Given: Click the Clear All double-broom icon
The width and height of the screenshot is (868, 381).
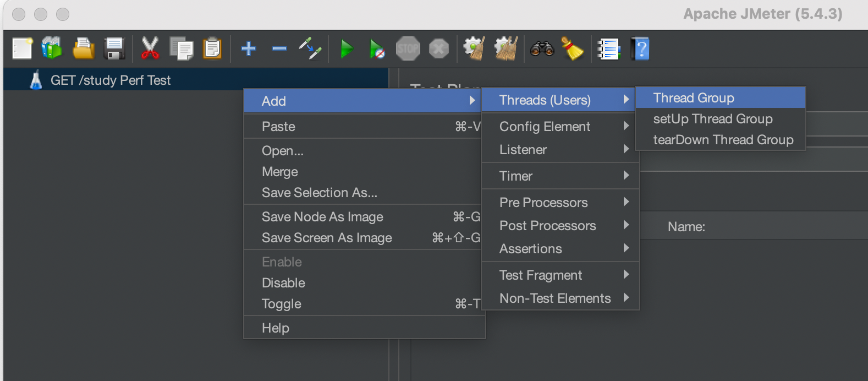Looking at the screenshot, I should tap(506, 48).
